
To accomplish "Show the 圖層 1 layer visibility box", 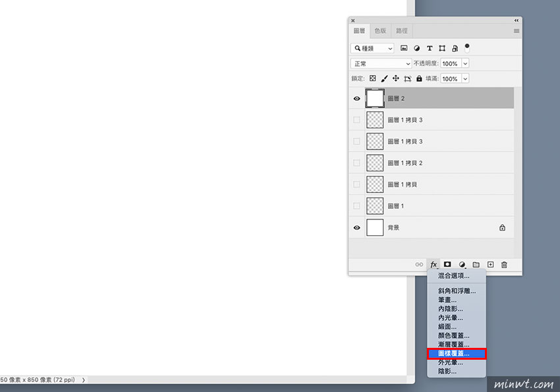I will click(356, 206).
